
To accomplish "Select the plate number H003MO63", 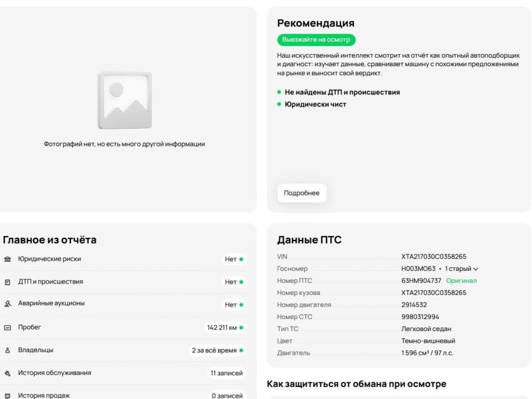I will pyautogui.click(x=418, y=269).
